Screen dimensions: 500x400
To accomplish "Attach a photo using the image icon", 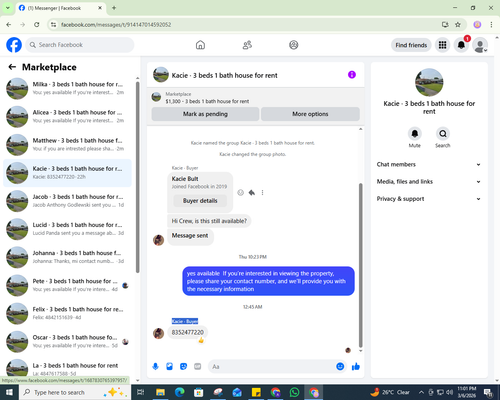I will [169, 367].
